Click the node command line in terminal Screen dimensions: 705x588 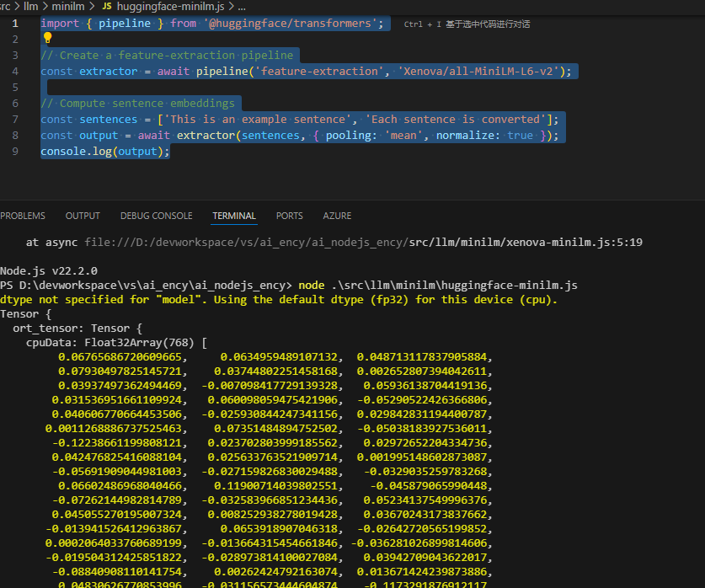[x=437, y=286]
